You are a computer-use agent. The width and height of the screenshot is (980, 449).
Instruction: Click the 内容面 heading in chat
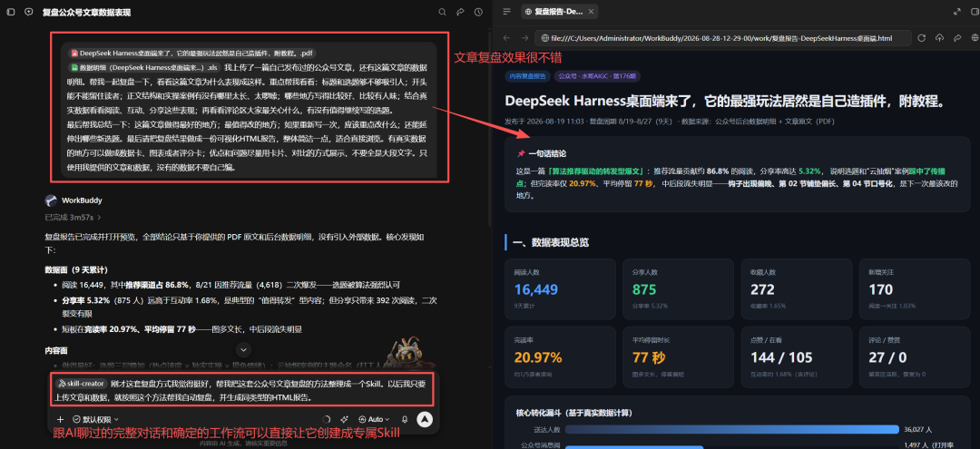[56, 350]
